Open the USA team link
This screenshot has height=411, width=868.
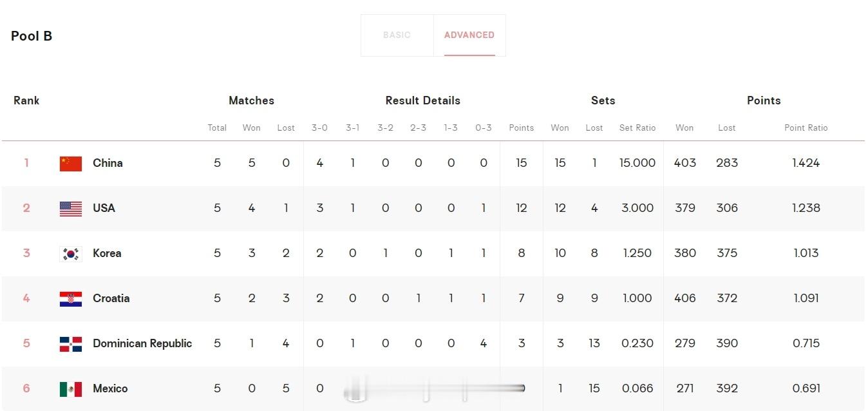click(104, 208)
